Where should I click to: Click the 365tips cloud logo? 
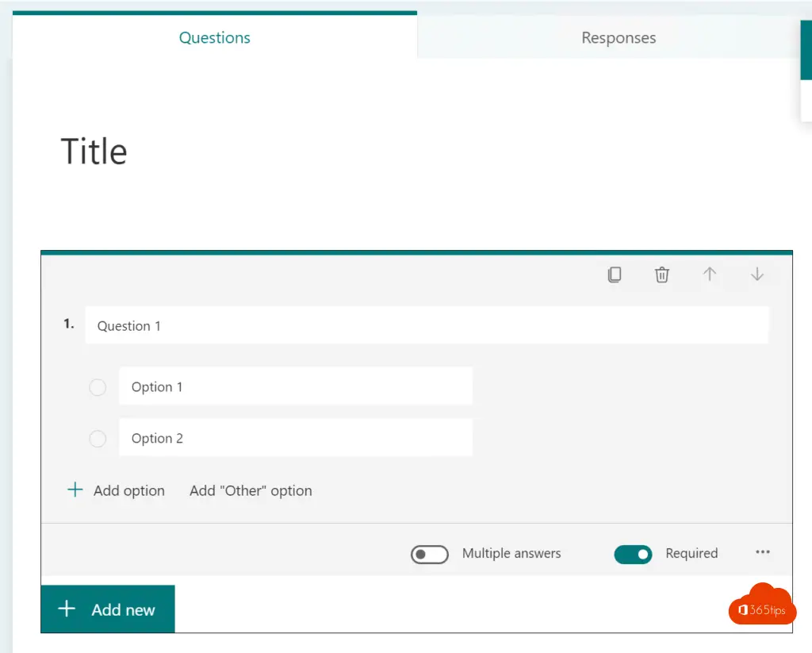pyautogui.click(x=762, y=606)
